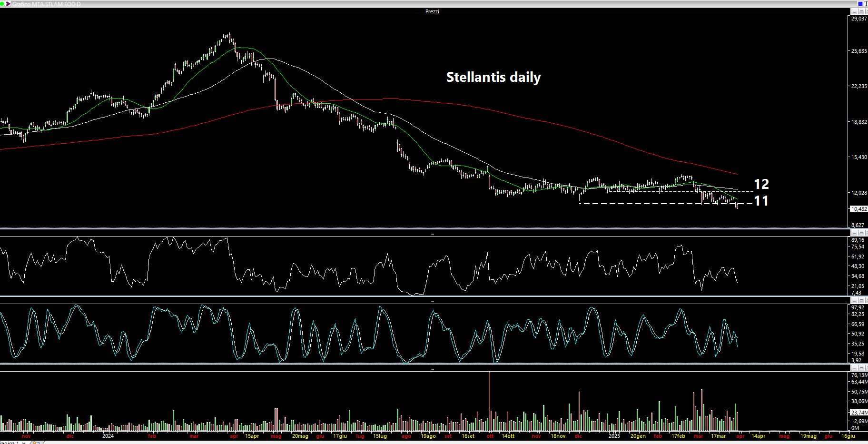Click the 76,13M volume scale value
868x444 pixels.
click(859, 375)
